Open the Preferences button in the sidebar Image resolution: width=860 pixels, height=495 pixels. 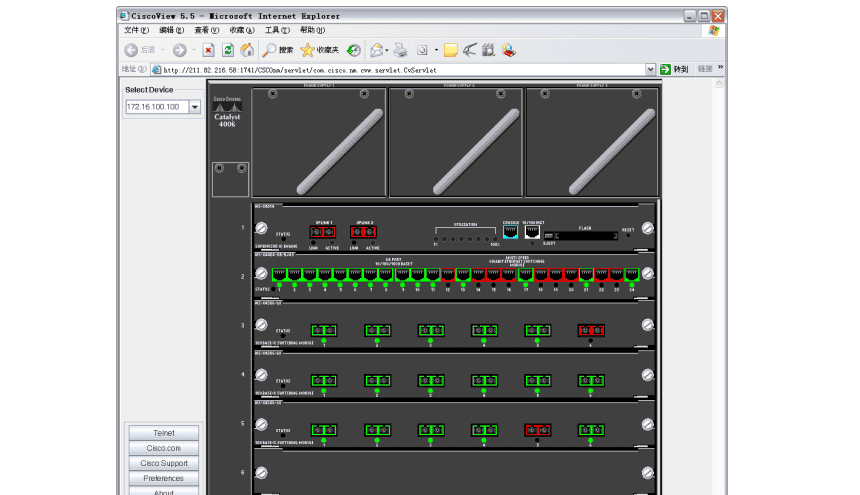point(163,478)
